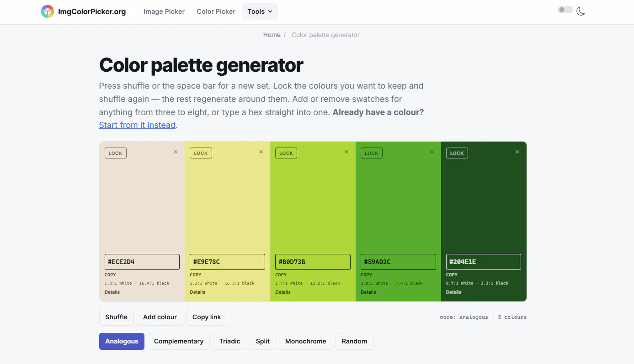Go to Home breadcrumb link
Screen dimensions: 634x364
tap(272, 35)
